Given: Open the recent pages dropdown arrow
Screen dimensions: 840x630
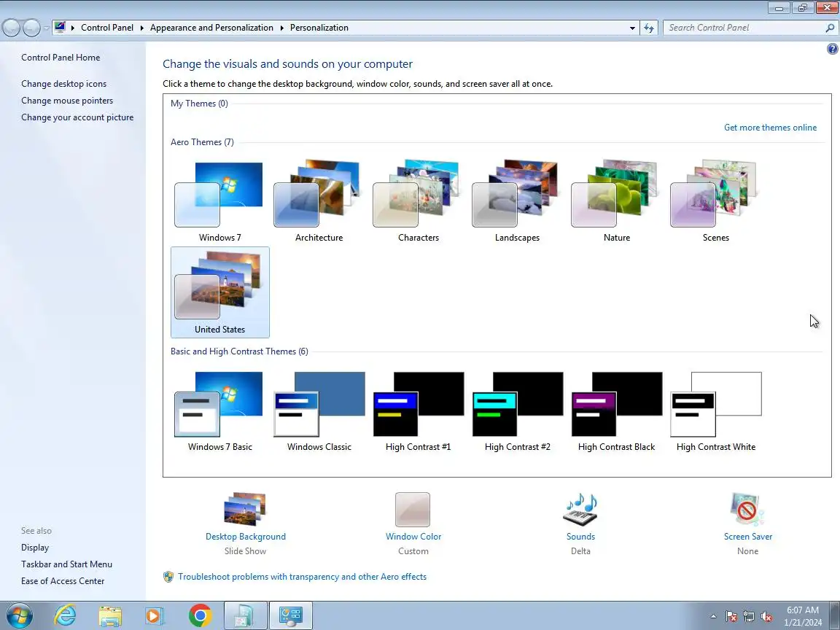Looking at the screenshot, I should pyautogui.click(x=46, y=28).
